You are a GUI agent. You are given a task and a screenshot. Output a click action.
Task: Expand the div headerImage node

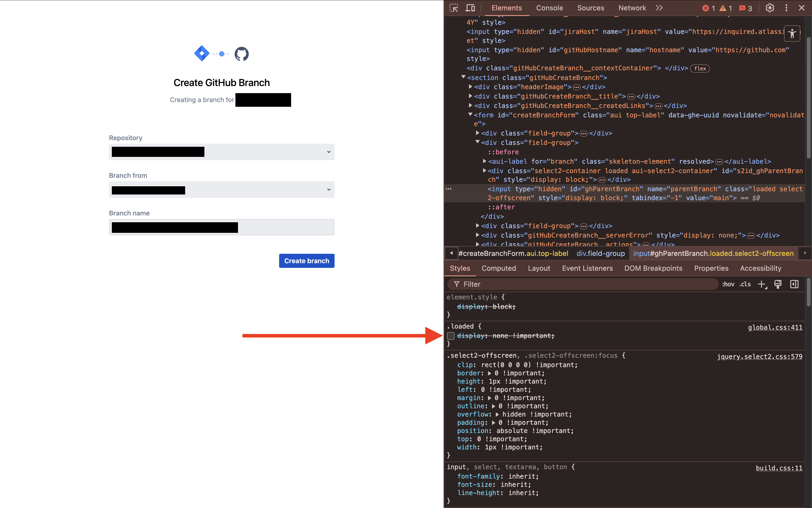[x=470, y=87]
